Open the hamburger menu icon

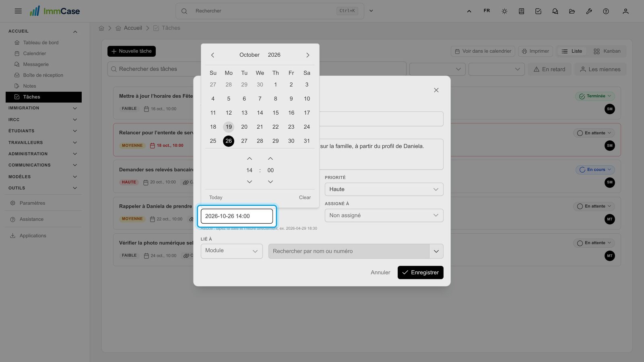pos(18,11)
